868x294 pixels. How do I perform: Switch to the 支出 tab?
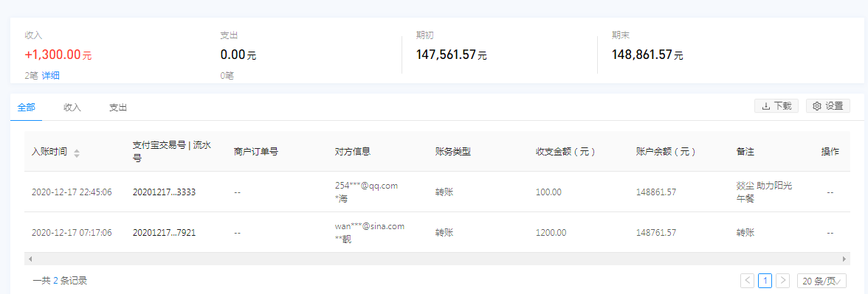pyautogui.click(x=118, y=108)
